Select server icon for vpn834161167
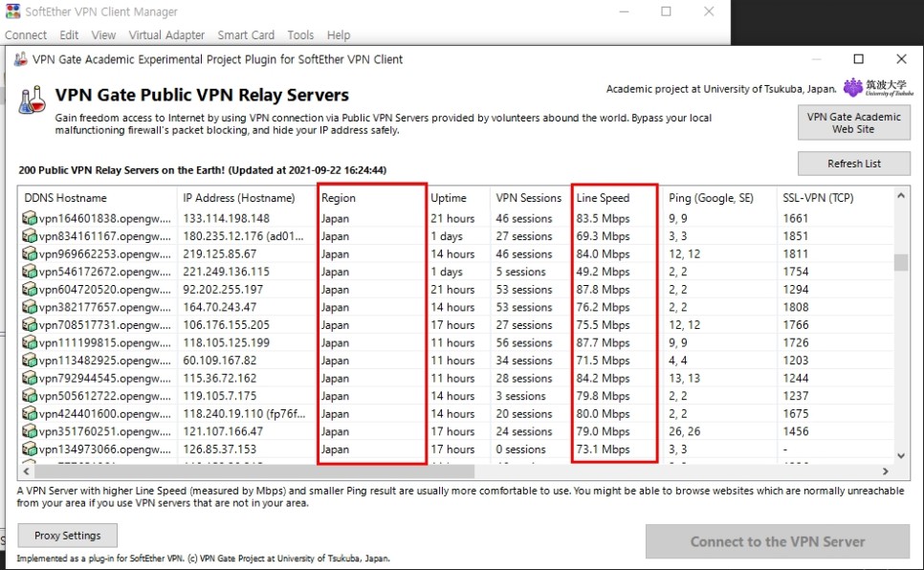924x570 pixels. click(x=30, y=236)
